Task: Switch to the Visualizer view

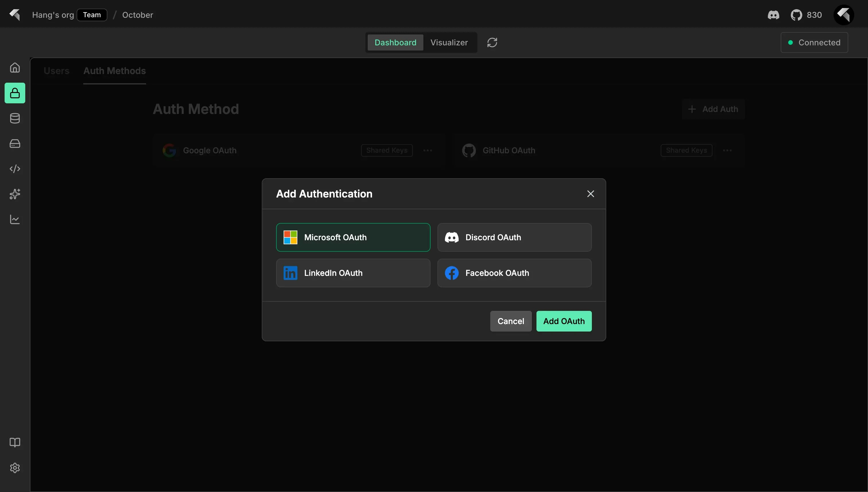Action: [x=449, y=42]
